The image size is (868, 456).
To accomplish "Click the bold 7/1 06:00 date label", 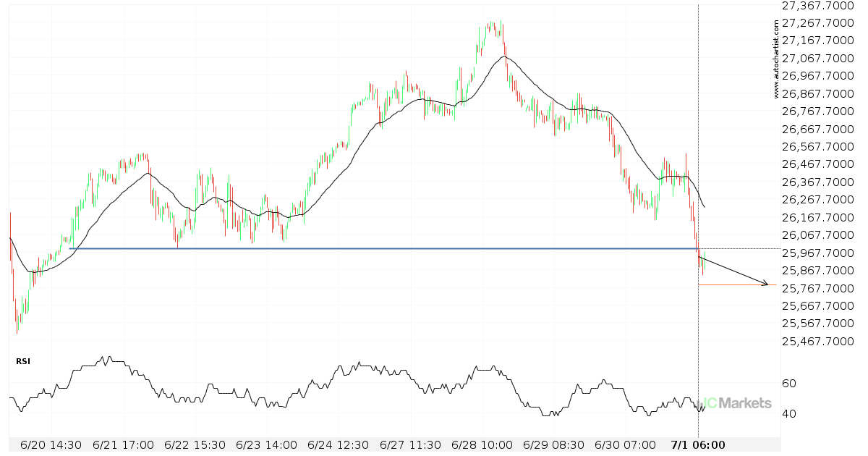I will tap(698, 444).
